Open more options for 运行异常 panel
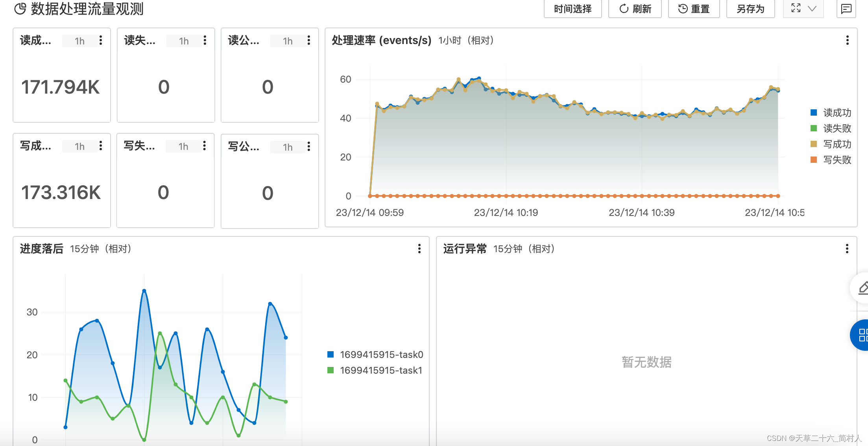 pos(847,249)
